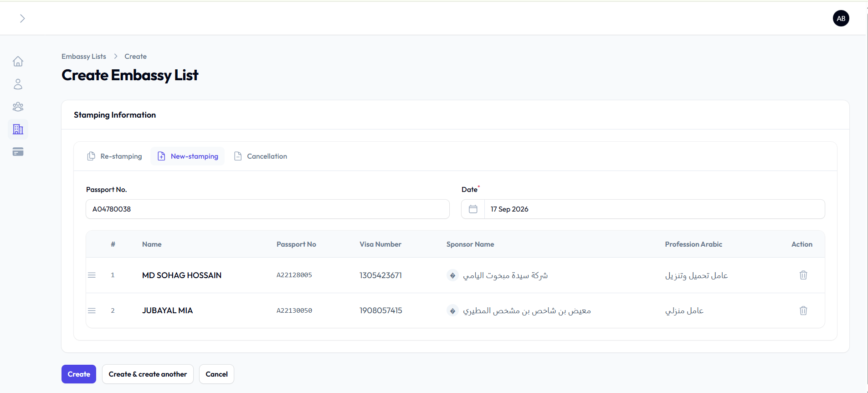The height and width of the screenshot is (393, 868).
Task: Expand the sidebar with the chevron arrow
Action: point(22,18)
